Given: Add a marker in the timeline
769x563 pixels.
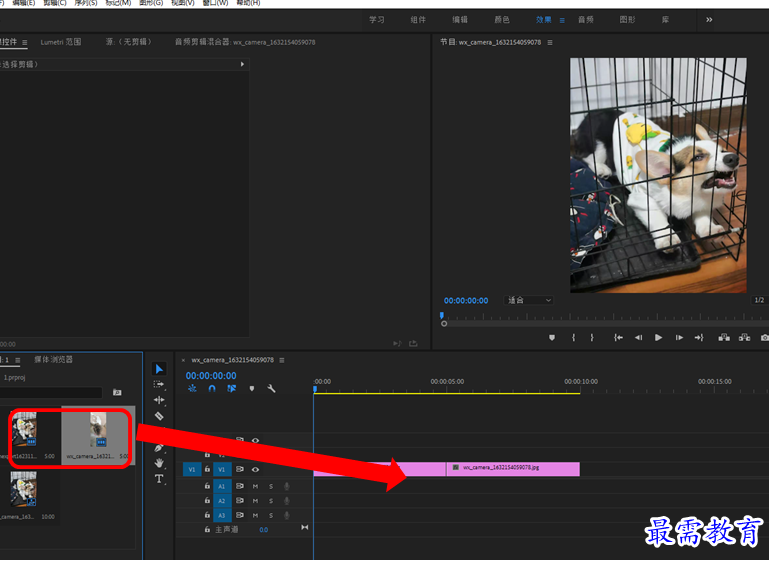Looking at the screenshot, I should point(252,388).
